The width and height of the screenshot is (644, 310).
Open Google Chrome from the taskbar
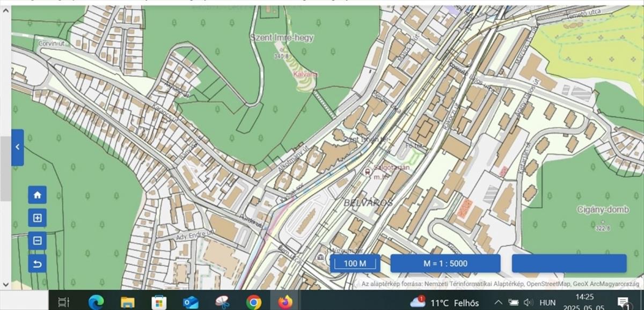(254, 302)
